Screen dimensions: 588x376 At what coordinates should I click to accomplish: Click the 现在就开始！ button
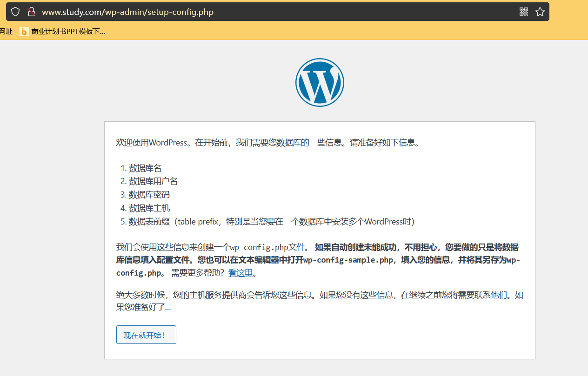point(146,335)
